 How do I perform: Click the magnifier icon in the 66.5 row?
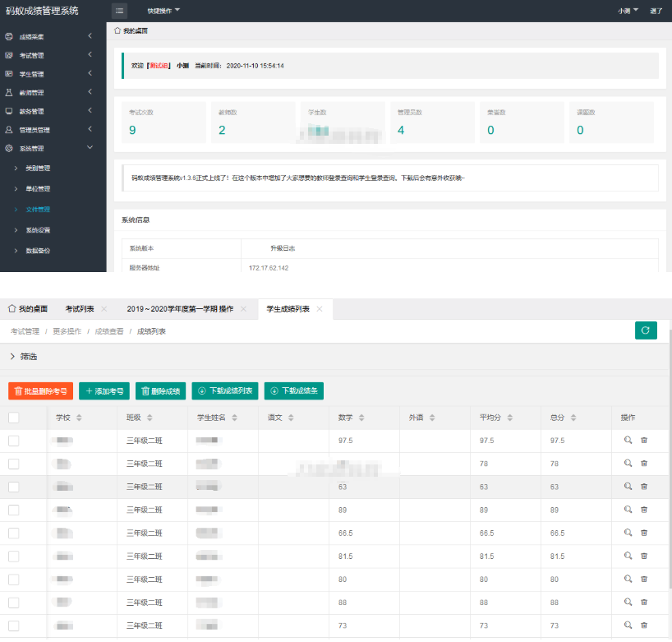click(x=628, y=533)
